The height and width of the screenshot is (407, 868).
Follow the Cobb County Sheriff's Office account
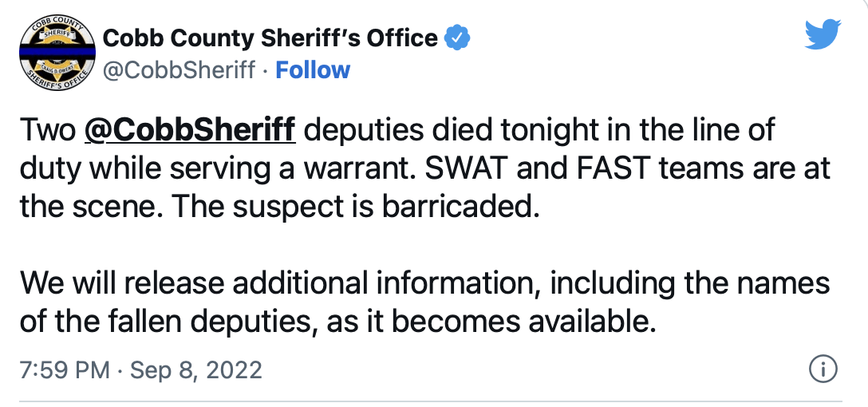pyautogui.click(x=313, y=70)
